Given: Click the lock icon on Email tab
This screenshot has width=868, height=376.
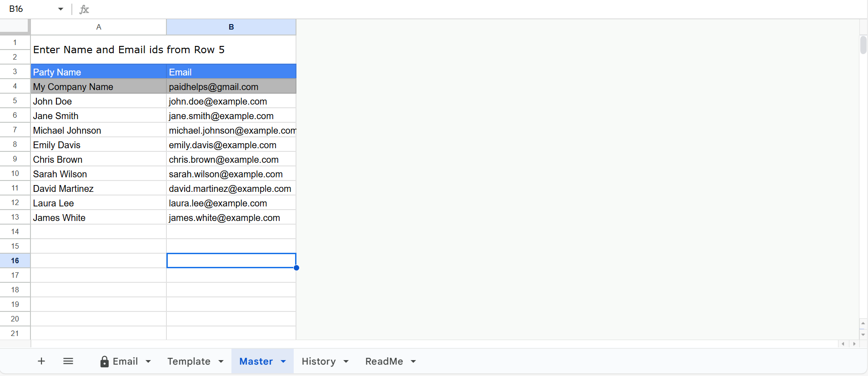Looking at the screenshot, I should (x=105, y=361).
